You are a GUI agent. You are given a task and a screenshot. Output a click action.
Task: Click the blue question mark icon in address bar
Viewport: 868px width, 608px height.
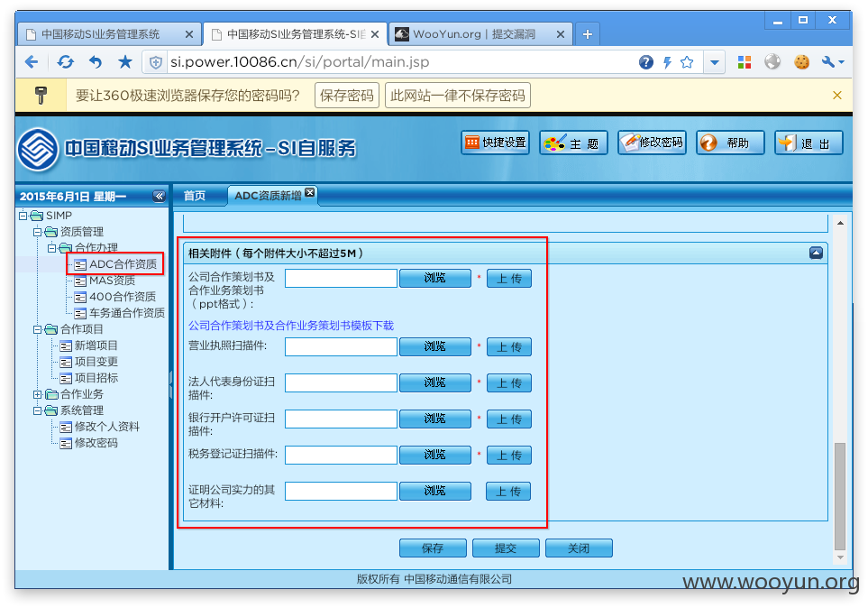tap(645, 62)
